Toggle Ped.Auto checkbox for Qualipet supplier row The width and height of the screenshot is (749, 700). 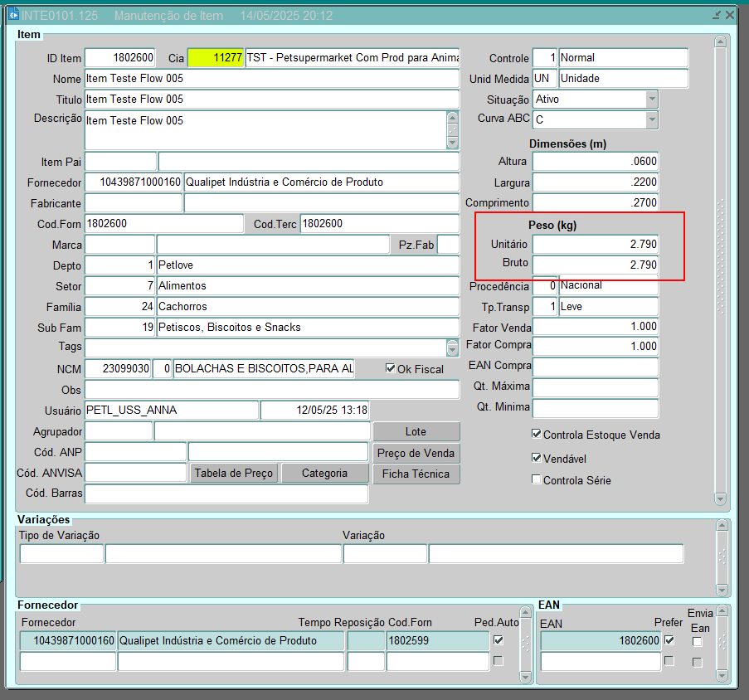(499, 640)
